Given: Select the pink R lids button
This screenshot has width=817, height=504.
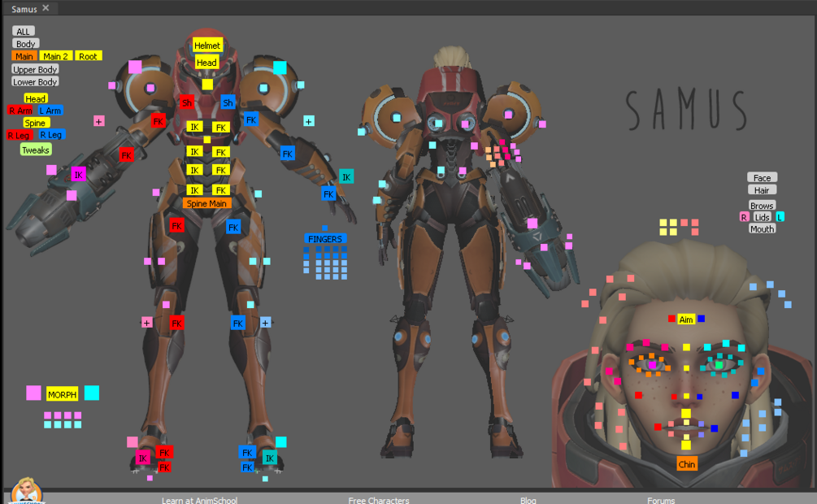Looking at the screenshot, I should [x=744, y=217].
